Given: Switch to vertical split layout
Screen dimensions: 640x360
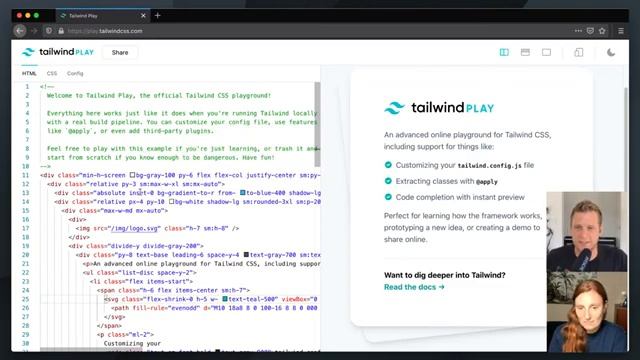Looking at the screenshot, I should point(504,52).
